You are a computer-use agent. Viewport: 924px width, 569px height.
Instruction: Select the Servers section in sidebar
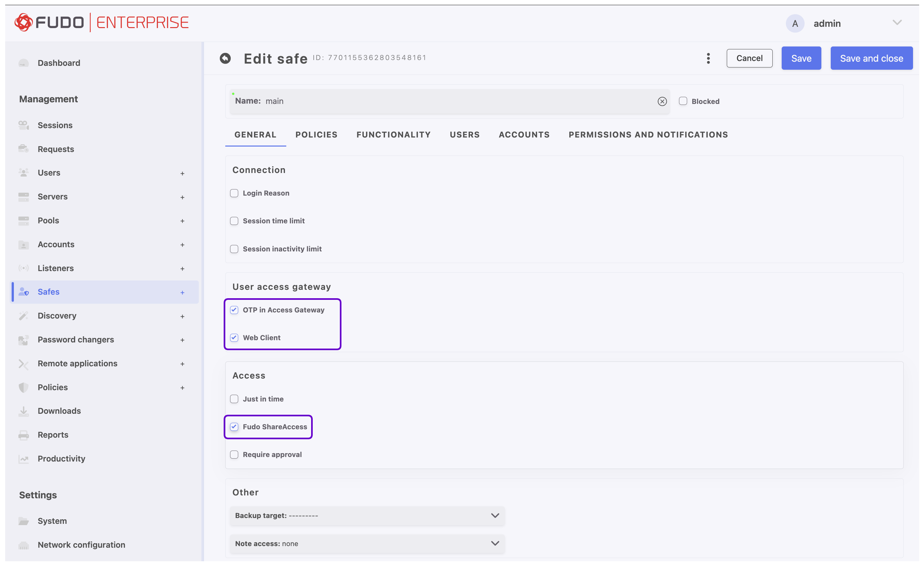pos(53,197)
